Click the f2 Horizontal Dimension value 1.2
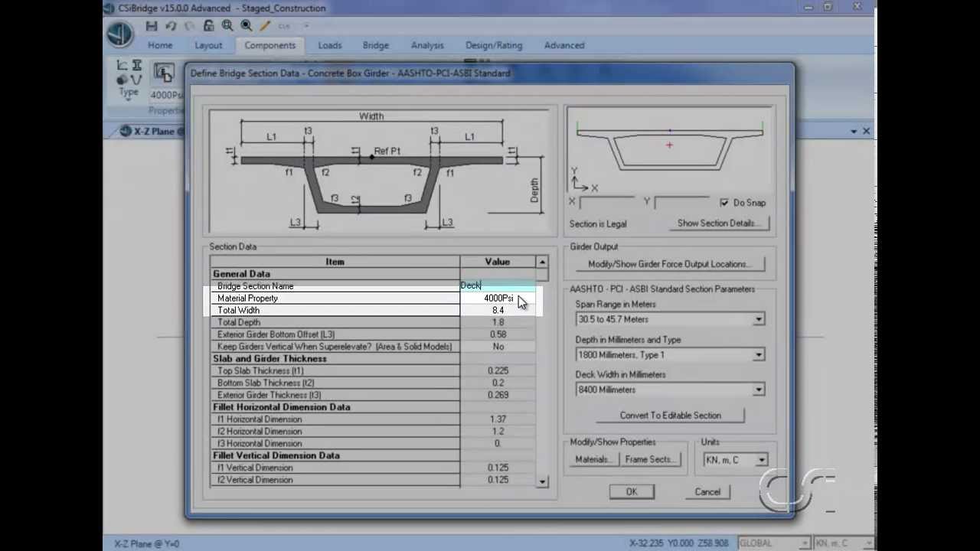The image size is (980, 551). click(498, 432)
